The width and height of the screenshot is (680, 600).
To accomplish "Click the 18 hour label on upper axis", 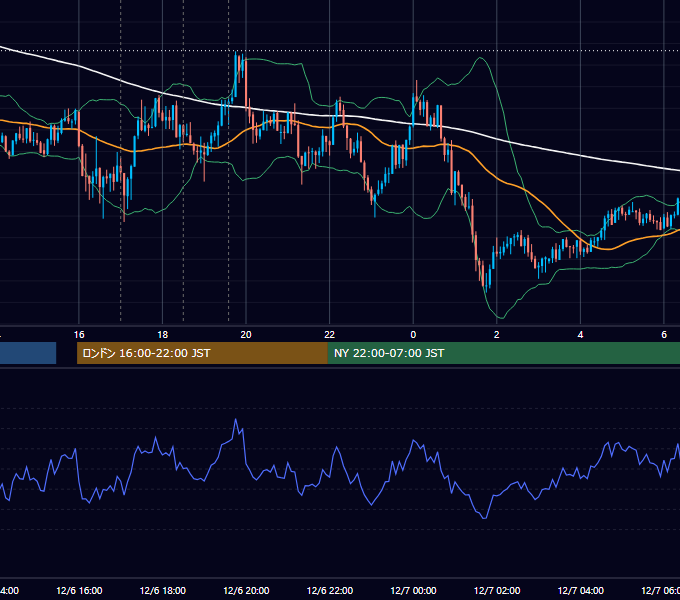I will tap(163, 335).
